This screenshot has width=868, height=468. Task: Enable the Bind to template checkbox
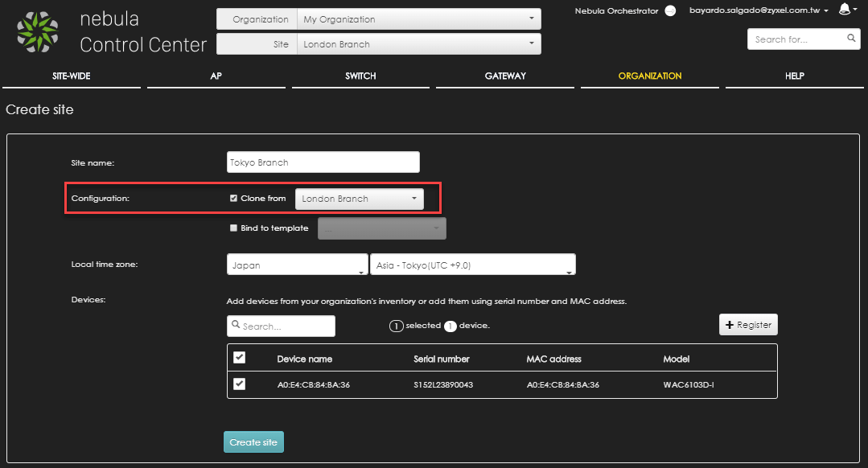(x=233, y=228)
